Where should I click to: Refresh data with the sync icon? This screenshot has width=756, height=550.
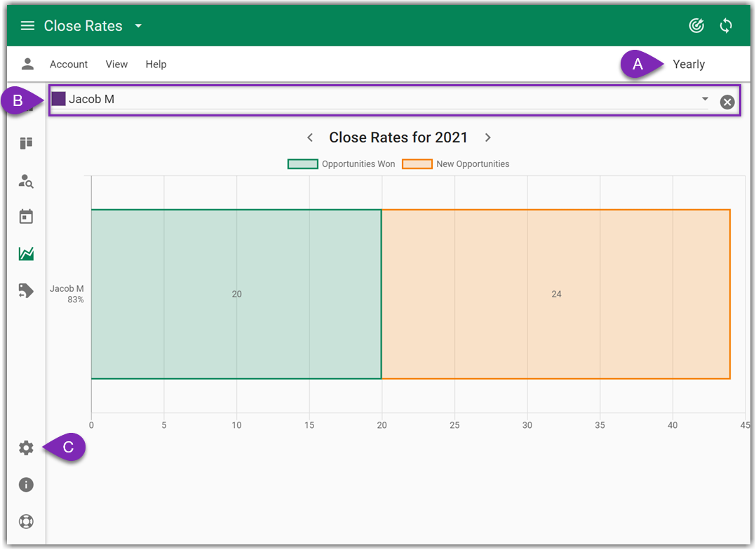click(726, 25)
